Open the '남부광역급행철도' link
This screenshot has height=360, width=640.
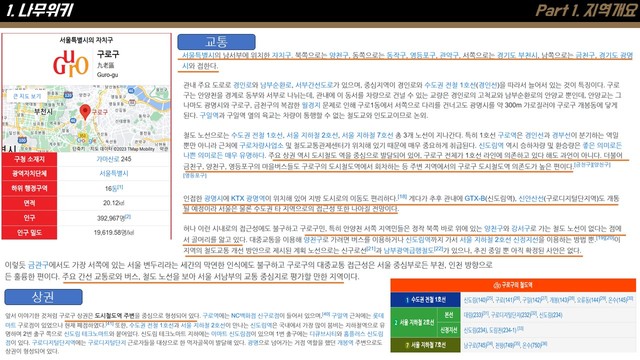[x=408, y=250]
